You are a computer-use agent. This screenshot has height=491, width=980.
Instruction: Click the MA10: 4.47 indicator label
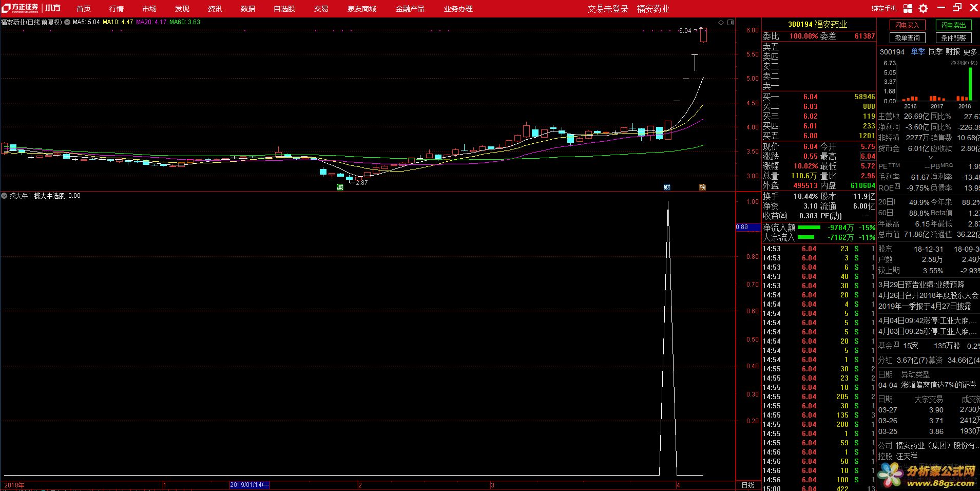pos(118,23)
